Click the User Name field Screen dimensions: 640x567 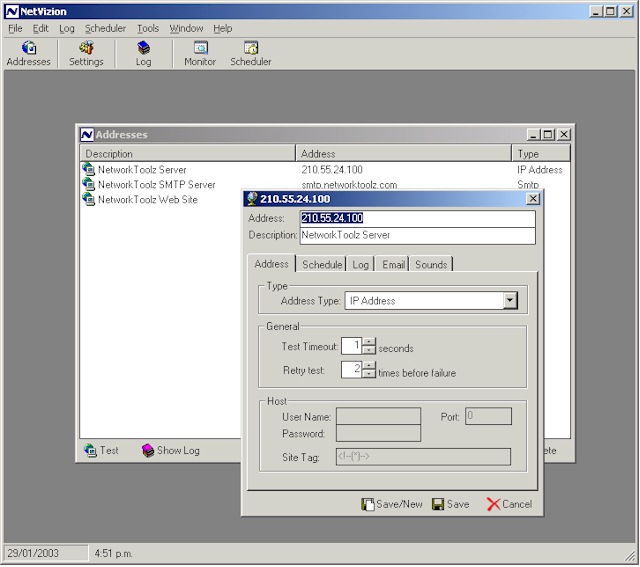[x=378, y=416]
